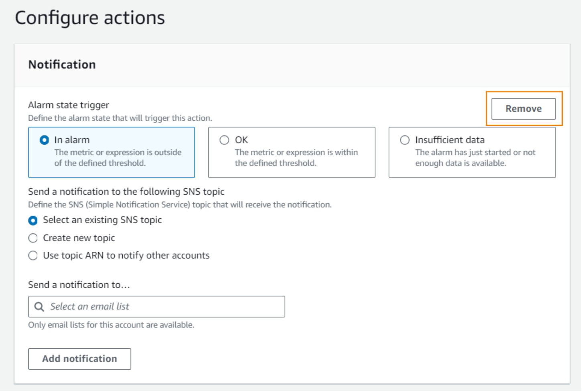Click the Define the SNS topic description text
The height and width of the screenshot is (392, 582).
(x=180, y=205)
